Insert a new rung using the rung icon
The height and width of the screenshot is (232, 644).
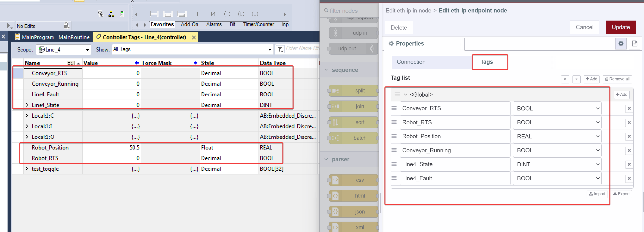(x=154, y=14)
